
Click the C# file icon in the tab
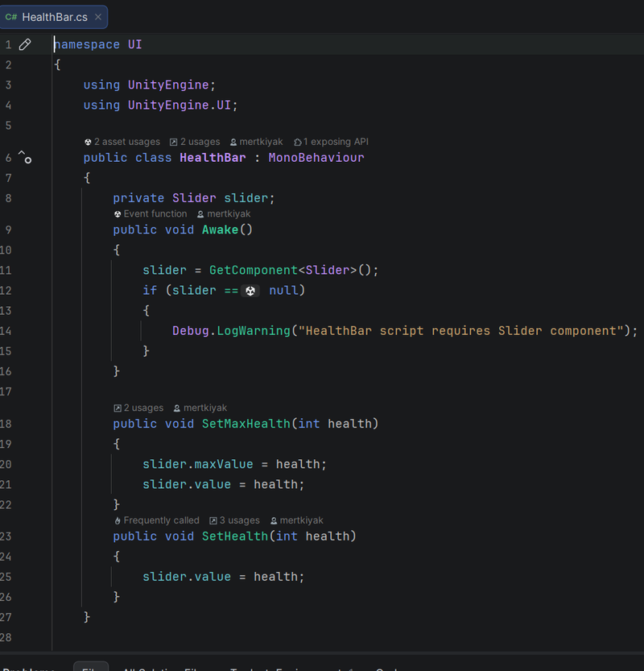click(x=11, y=17)
